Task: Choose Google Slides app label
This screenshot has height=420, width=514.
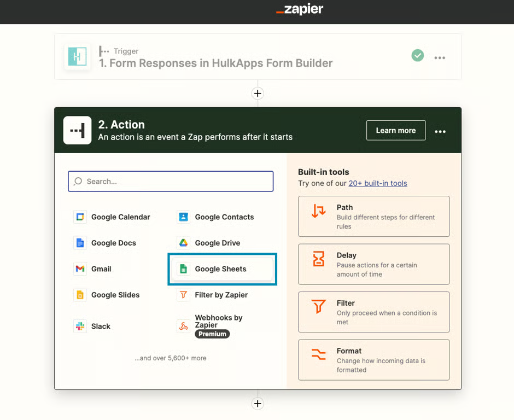Action: 115,295
